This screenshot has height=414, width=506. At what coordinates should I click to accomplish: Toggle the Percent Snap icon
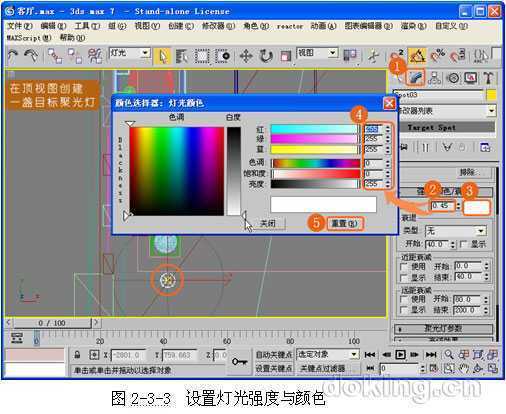438,55
